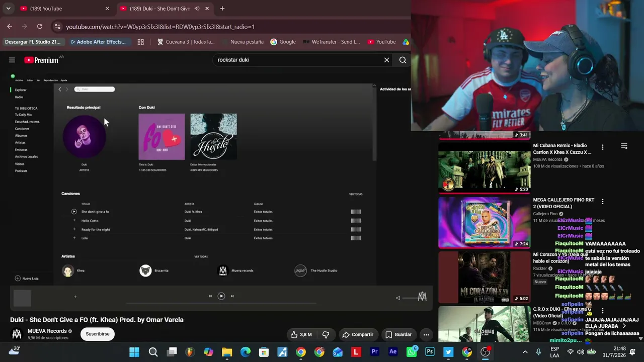The width and height of the screenshot is (644, 362).
Task: Dislike the Duki video
Action: click(326, 334)
